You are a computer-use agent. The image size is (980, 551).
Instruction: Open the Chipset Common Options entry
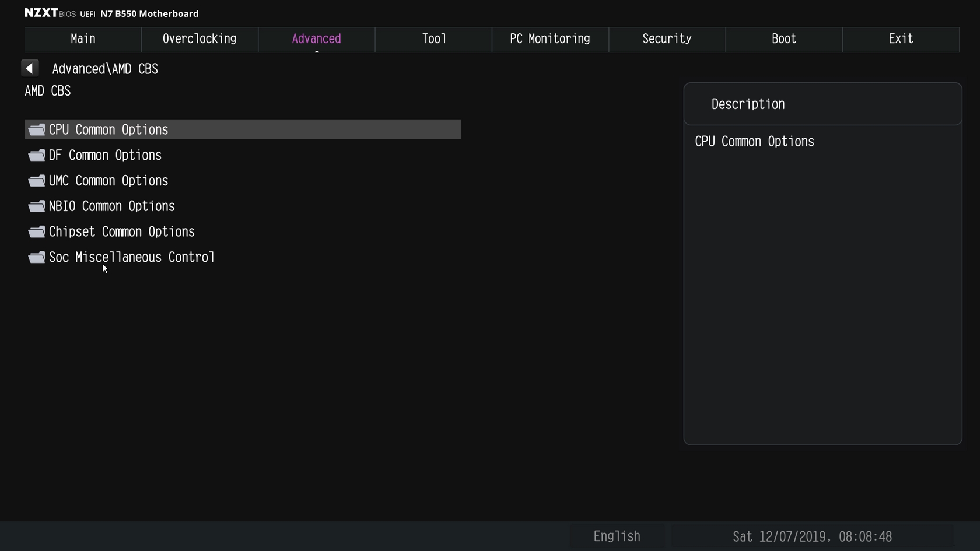click(243, 232)
